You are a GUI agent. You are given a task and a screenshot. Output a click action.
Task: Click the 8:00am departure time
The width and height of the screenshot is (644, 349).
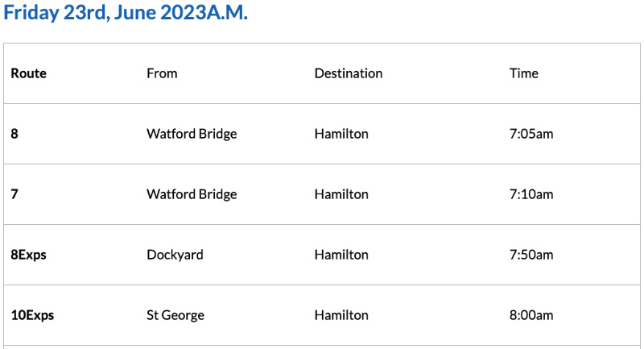531,315
